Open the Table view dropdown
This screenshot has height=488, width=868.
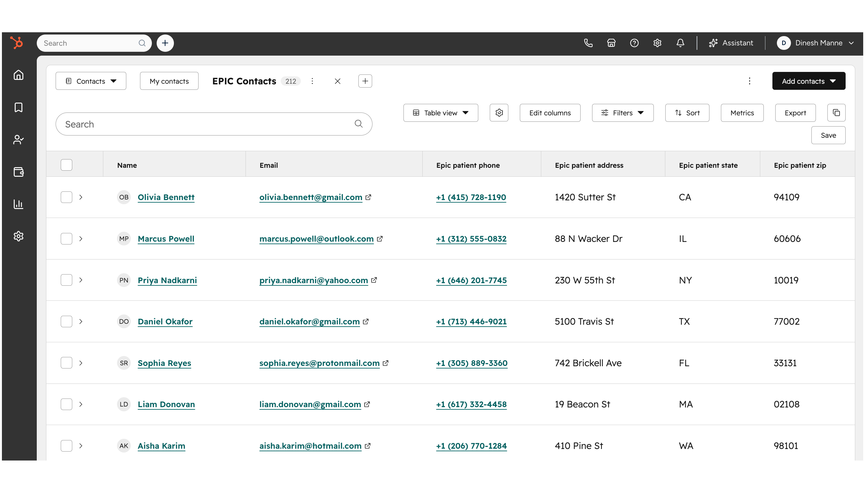tap(441, 113)
